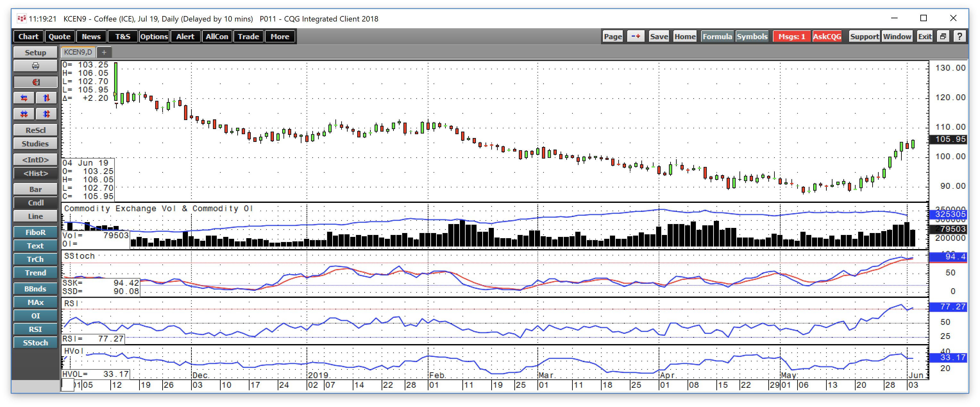Select the KCEN9,D chart tab
Screen dimensions: 980x407
78,52
